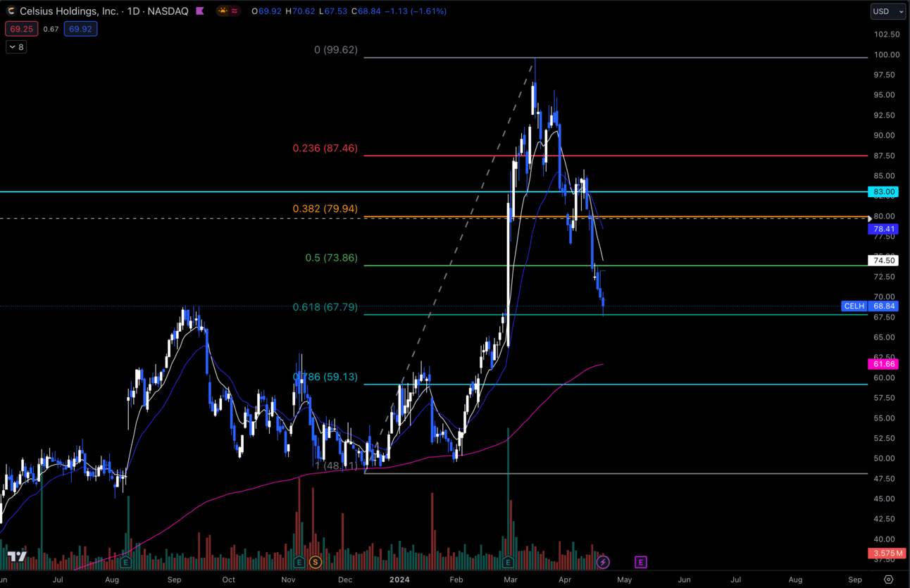910x588 pixels.
Task: Open chart settings gear on time axis
Action: tap(888, 580)
